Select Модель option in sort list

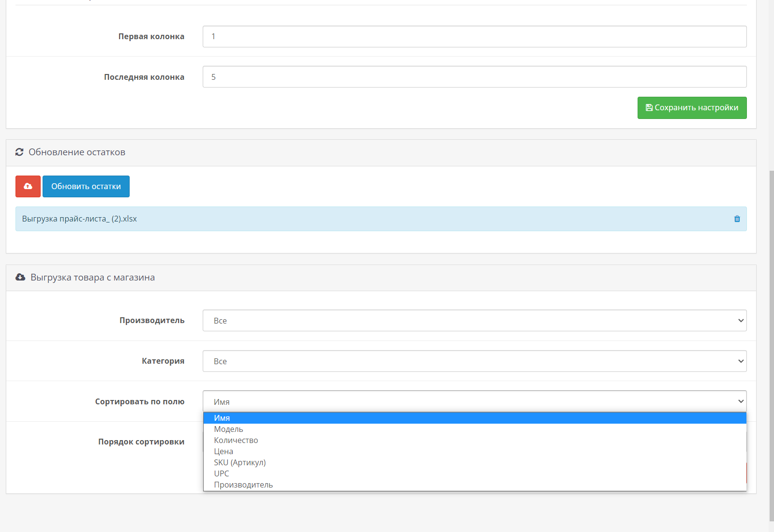[475, 429]
